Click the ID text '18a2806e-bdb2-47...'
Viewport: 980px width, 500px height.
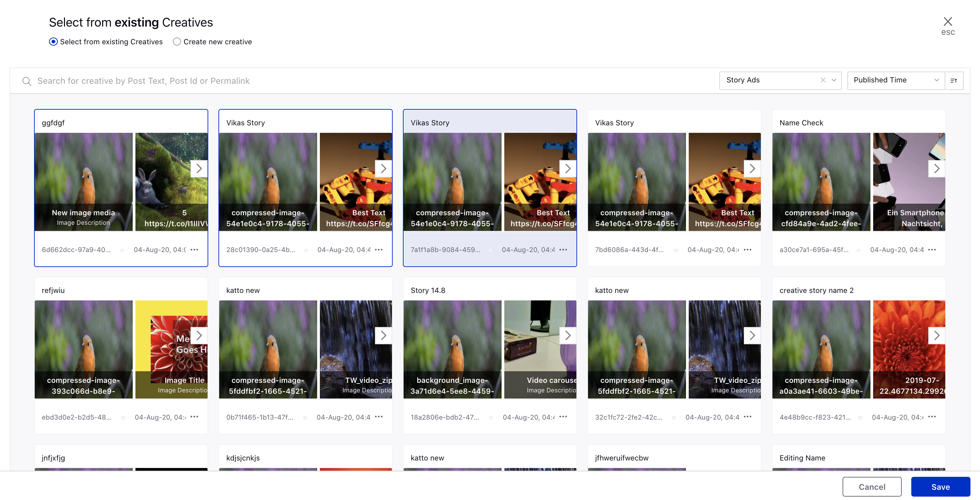[x=445, y=417]
